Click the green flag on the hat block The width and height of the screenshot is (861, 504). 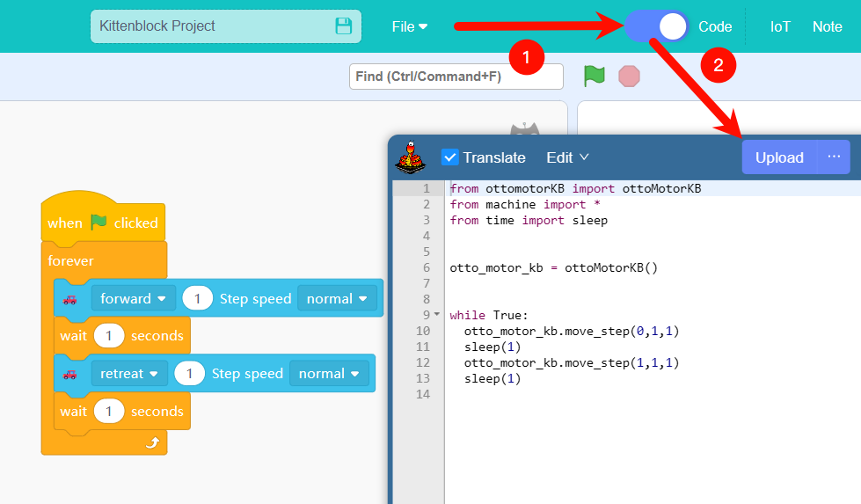click(99, 223)
